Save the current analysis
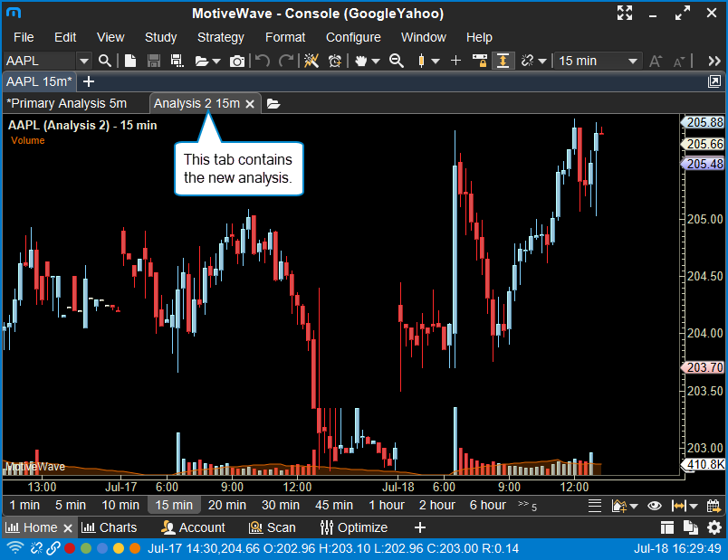Screen dimensions: 728x560 point(154,61)
